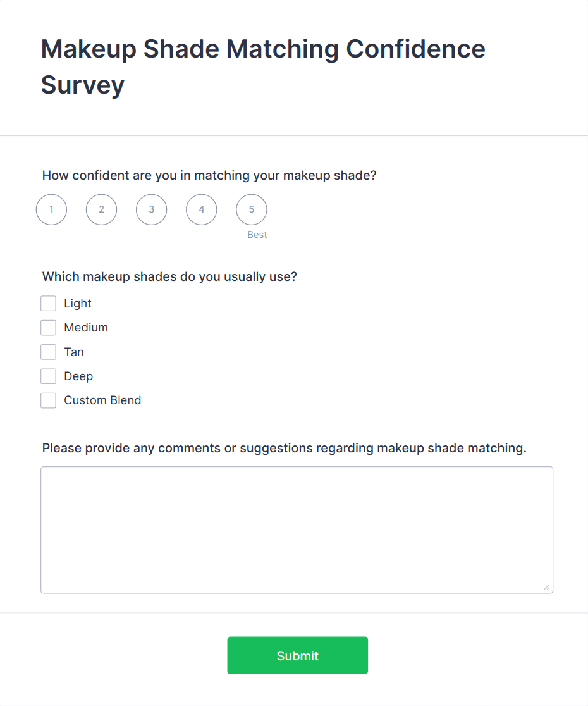Toggle the Custom Blend checkbox

point(49,400)
